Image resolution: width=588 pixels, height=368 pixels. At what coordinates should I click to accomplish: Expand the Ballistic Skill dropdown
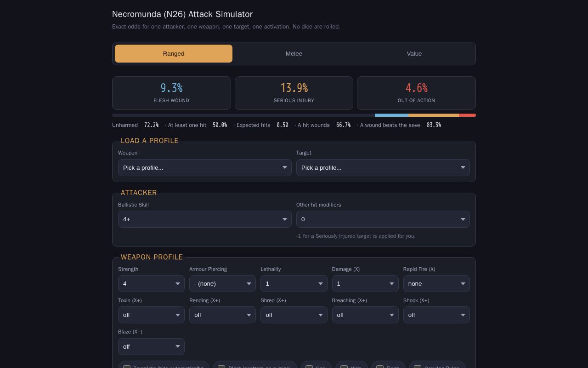tap(205, 219)
